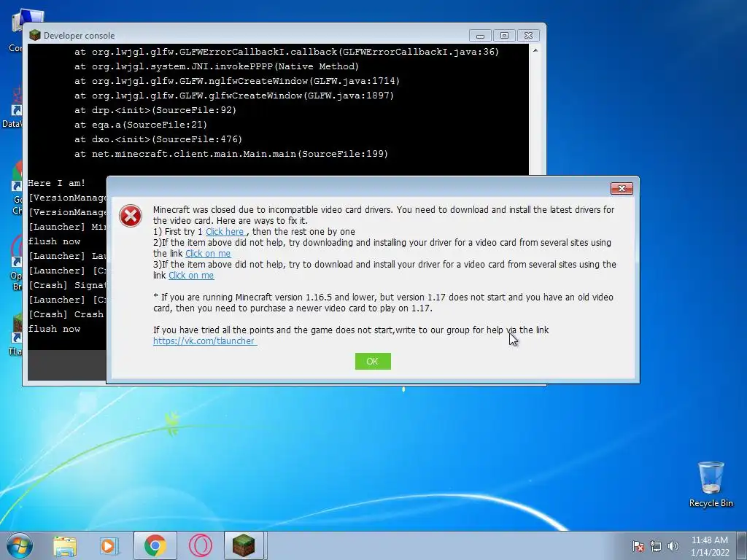Click the Show desktop strip beside the clock

[x=743, y=545]
